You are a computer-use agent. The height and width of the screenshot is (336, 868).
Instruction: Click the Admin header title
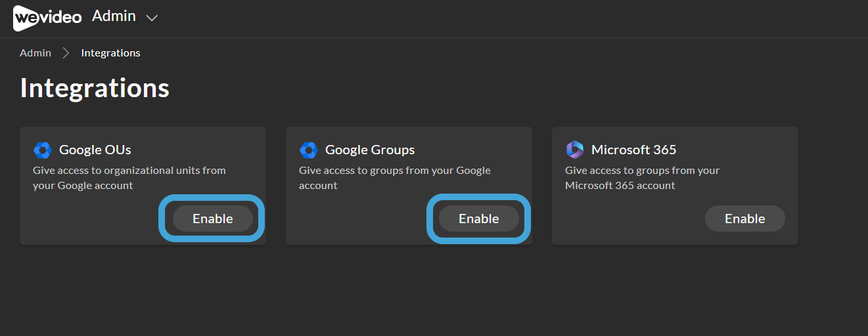(x=114, y=16)
